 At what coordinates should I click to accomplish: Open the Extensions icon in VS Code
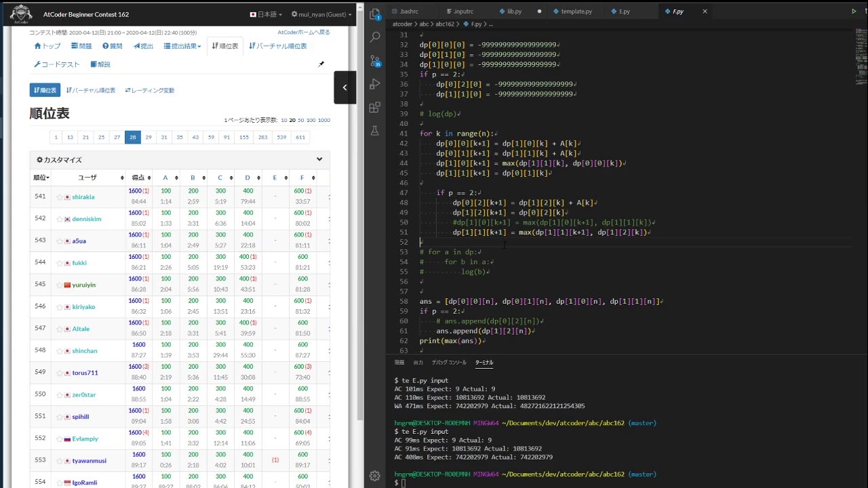[x=375, y=107]
